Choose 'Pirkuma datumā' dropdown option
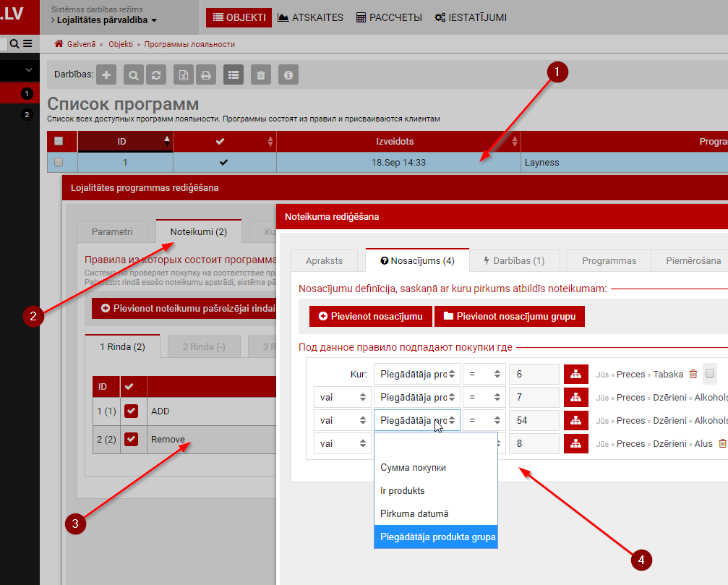Screen dimensions: 728x585 pyautogui.click(x=414, y=513)
